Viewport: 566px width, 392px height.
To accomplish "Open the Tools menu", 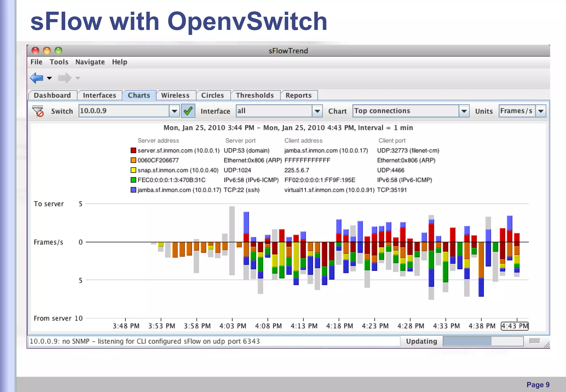I will (59, 62).
